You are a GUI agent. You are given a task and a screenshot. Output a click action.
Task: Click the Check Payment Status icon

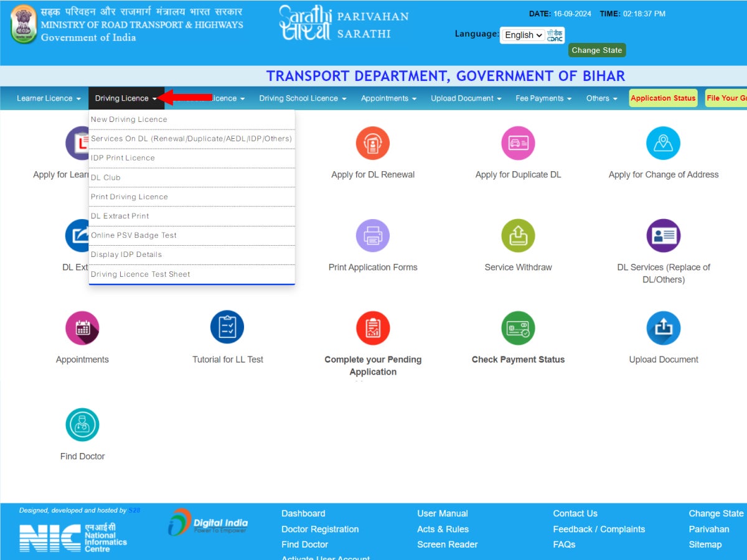(x=518, y=328)
